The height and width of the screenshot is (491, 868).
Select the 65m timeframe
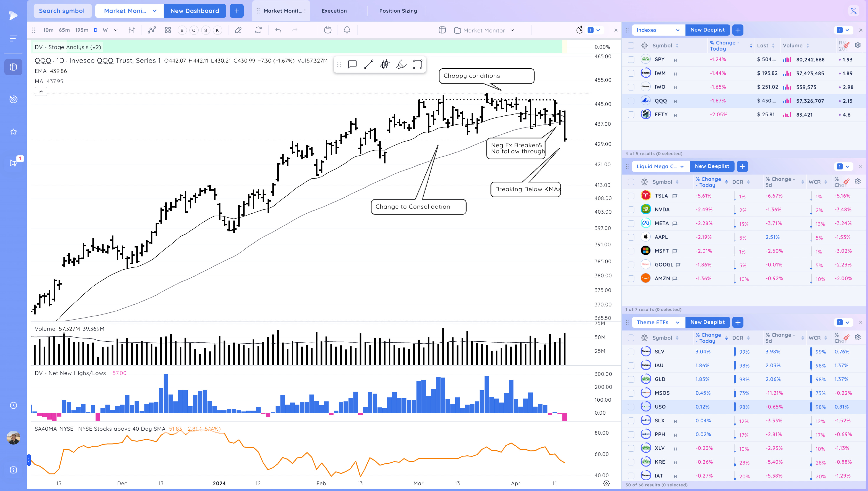click(64, 30)
